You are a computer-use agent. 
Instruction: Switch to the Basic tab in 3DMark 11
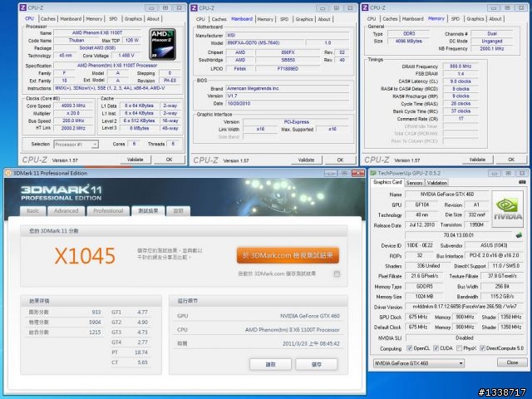(x=33, y=210)
